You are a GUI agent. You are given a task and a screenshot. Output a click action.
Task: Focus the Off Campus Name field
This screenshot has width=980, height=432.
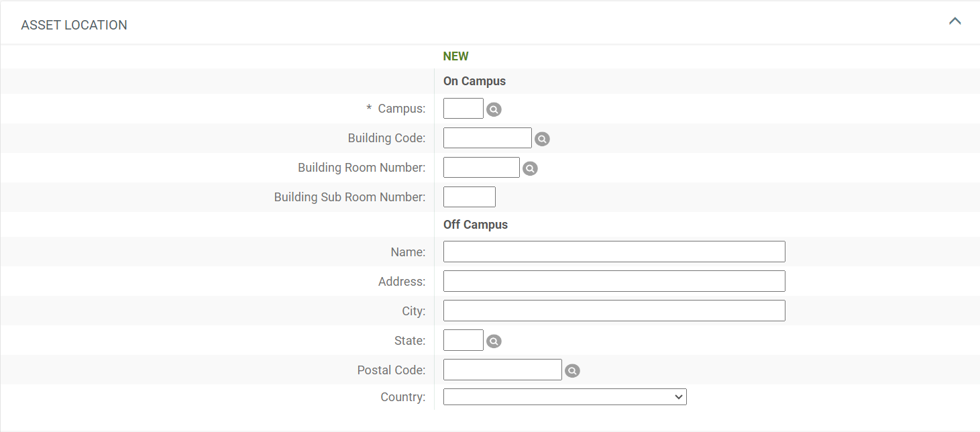point(614,252)
